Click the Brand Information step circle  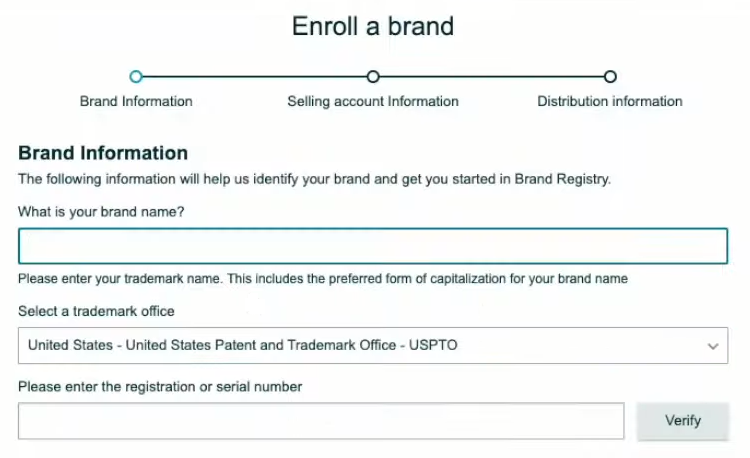[x=137, y=76]
